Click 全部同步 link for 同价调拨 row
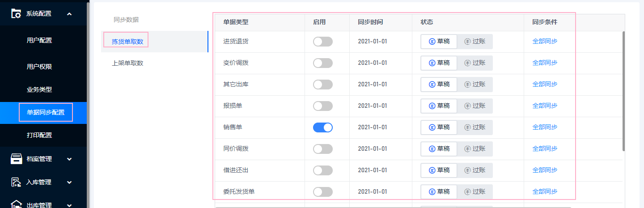644x208 pixels. (x=545, y=149)
